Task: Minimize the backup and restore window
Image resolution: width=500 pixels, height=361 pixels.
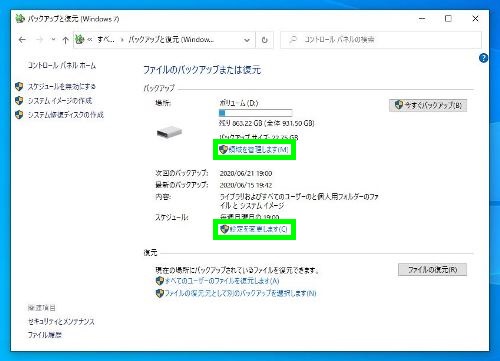Action: click(422, 19)
